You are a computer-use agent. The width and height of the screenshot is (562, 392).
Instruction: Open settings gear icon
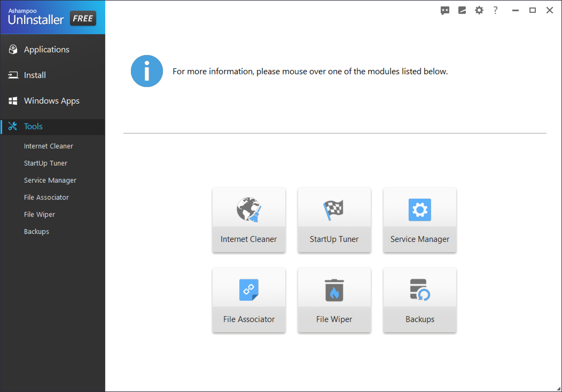click(x=479, y=10)
